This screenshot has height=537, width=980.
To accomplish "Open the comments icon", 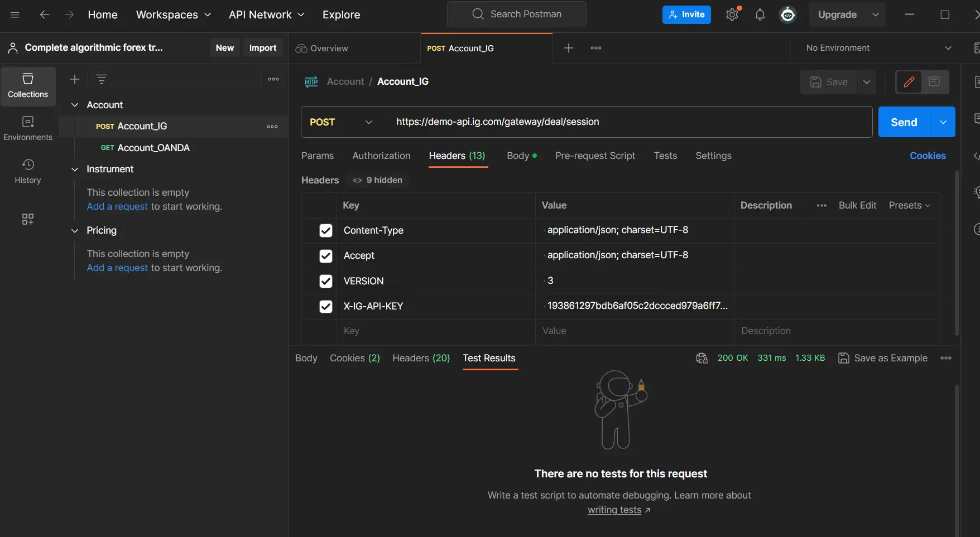I will (x=934, y=82).
